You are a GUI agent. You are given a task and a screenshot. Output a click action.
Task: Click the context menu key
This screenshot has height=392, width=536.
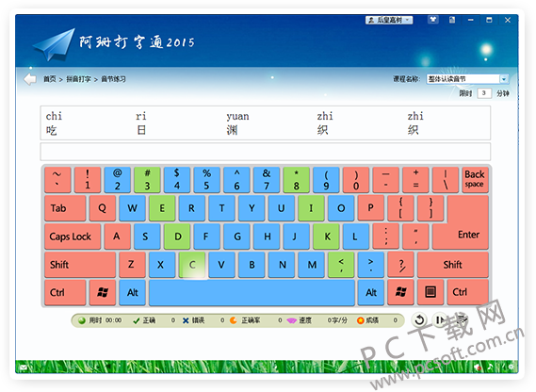(430, 292)
